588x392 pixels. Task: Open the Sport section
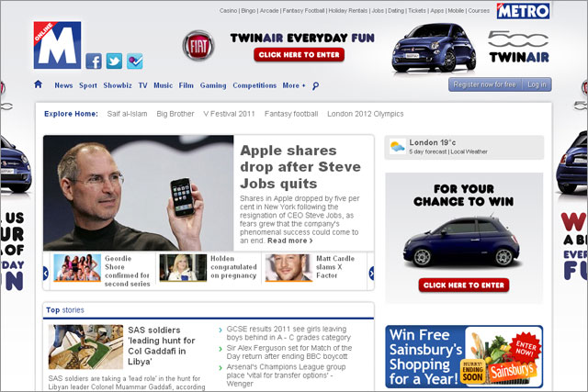(88, 85)
